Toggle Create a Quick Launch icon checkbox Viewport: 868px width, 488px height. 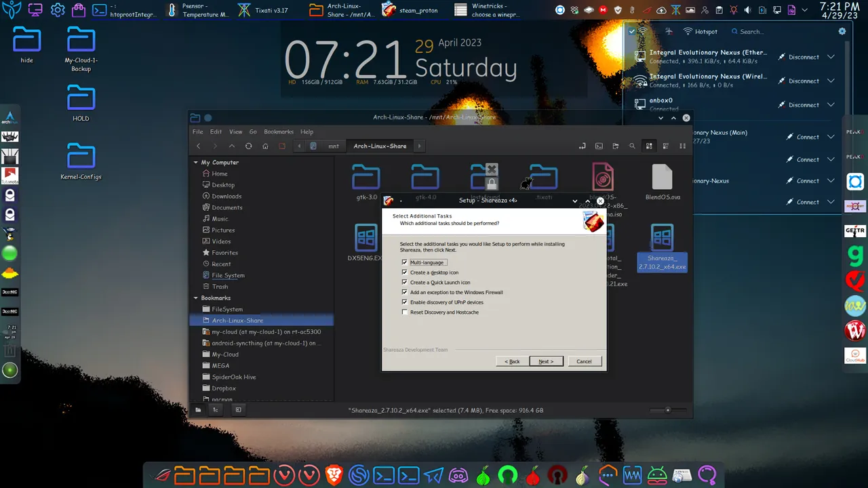pos(405,282)
